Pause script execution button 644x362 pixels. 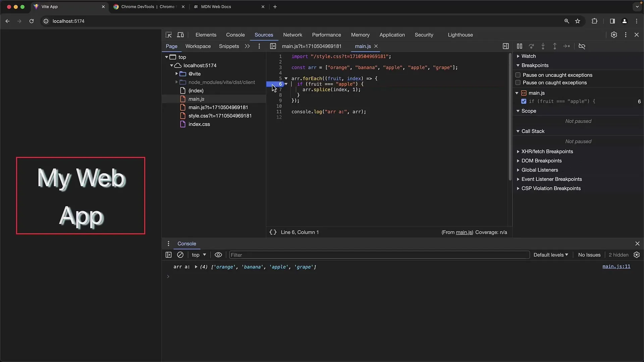point(520,46)
